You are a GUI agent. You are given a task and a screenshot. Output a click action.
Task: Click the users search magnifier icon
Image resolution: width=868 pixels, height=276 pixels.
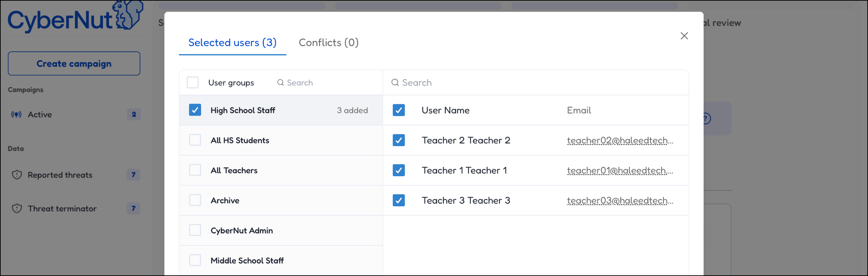(x=395, y=83)
